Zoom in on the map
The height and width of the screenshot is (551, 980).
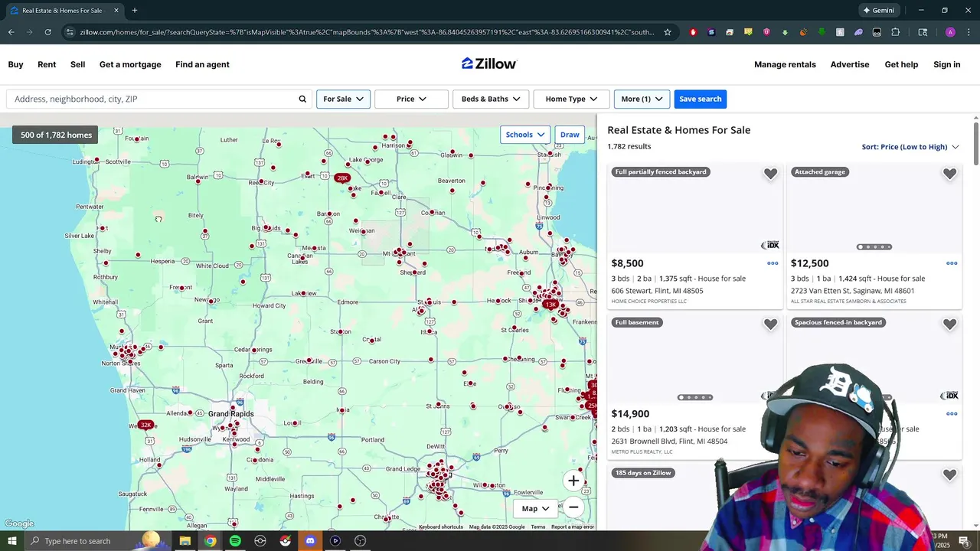point(573,481)
